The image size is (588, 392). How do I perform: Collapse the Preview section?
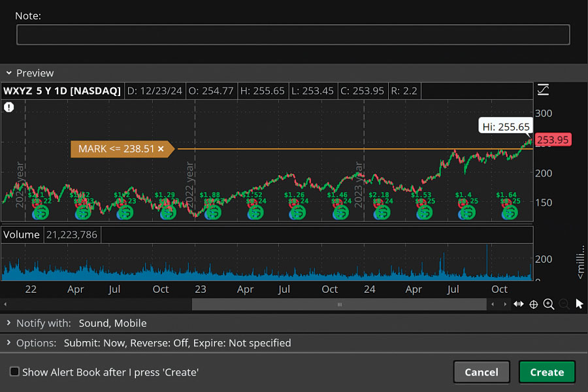point(9,73)
